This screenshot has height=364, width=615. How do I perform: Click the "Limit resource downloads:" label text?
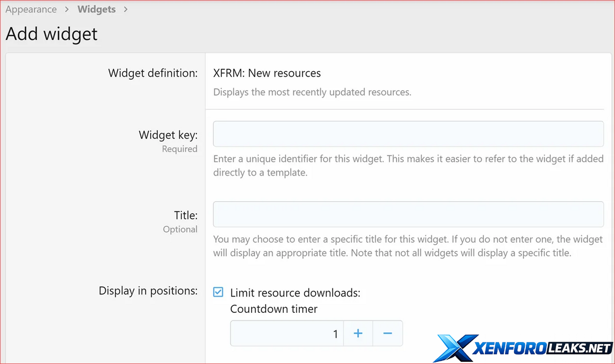(295, 293)
